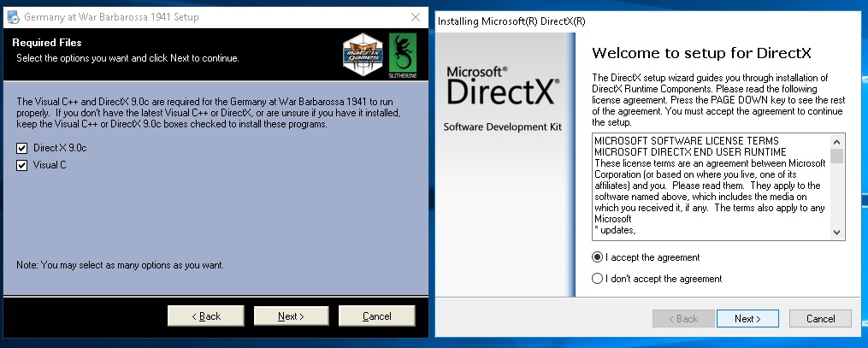Close the Germany at War setup window
This screenshot has width=868, height=348.
pyautogui.click(x=416, y=17)
